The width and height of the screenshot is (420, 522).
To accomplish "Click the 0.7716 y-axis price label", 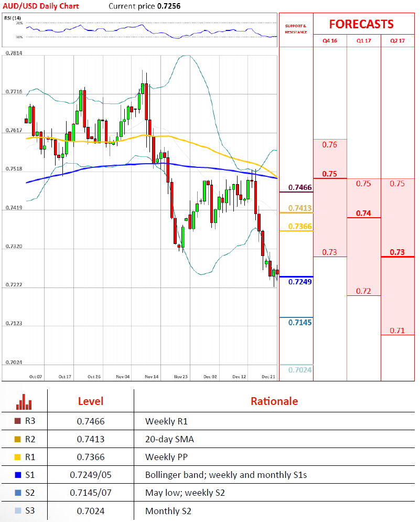I will click(x=14, y=92).
